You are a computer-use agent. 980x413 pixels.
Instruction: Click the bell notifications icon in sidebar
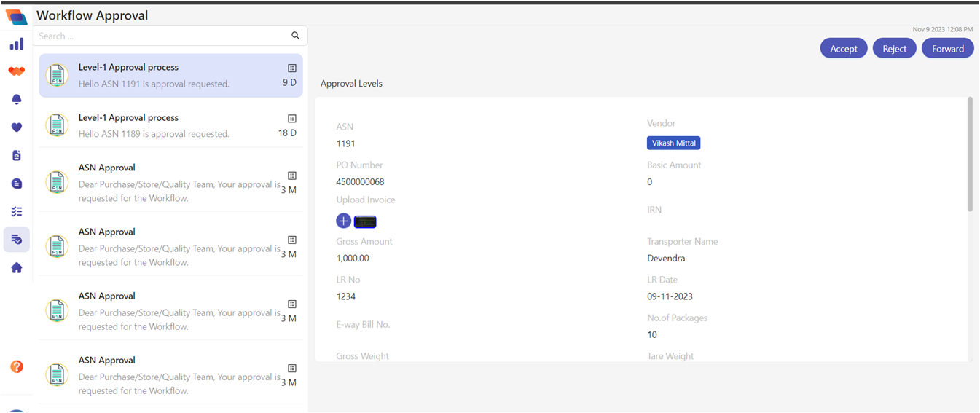coord(16,99)
